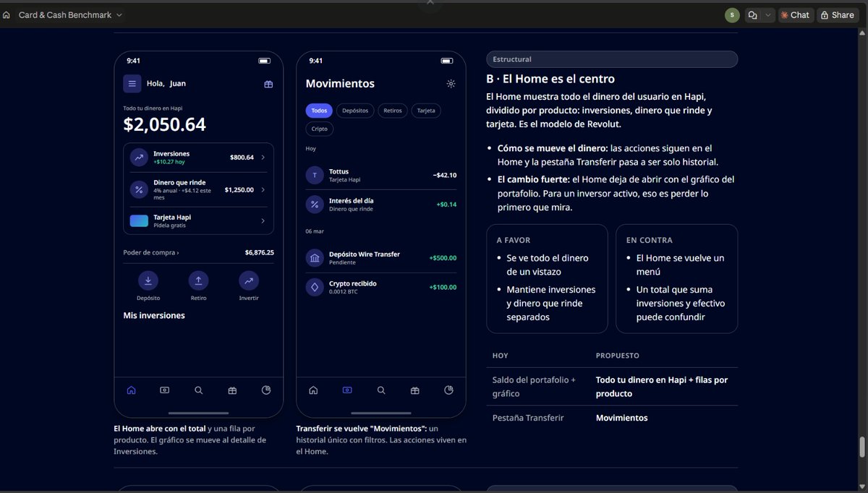868x493 pixels.
Task: Tap the Depósito download icon
Action: pos(148,280)
